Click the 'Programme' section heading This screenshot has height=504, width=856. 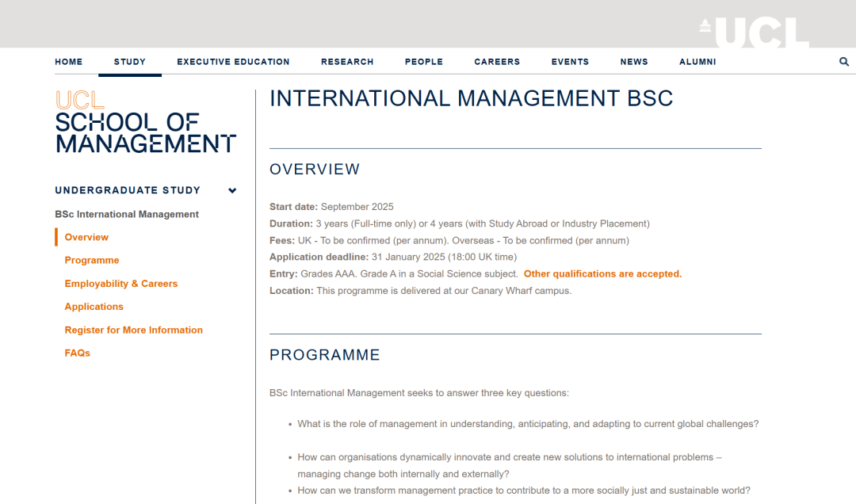click(325, 355)
